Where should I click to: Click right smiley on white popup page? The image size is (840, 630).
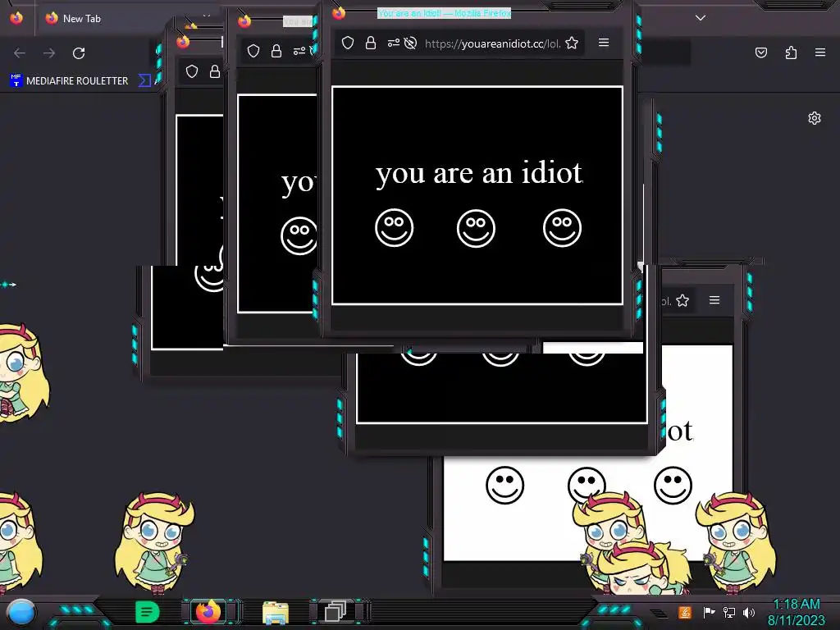673,485
